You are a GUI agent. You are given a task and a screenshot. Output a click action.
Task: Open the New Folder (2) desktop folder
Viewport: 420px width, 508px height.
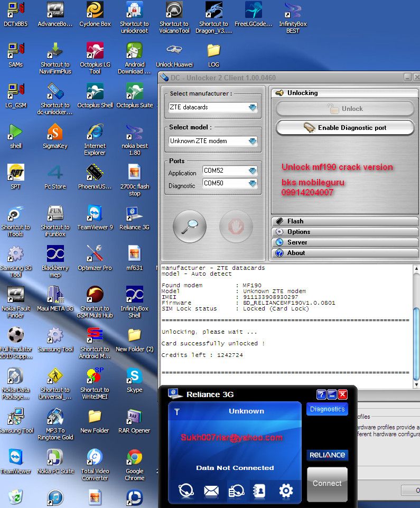(x=134, y=340)
